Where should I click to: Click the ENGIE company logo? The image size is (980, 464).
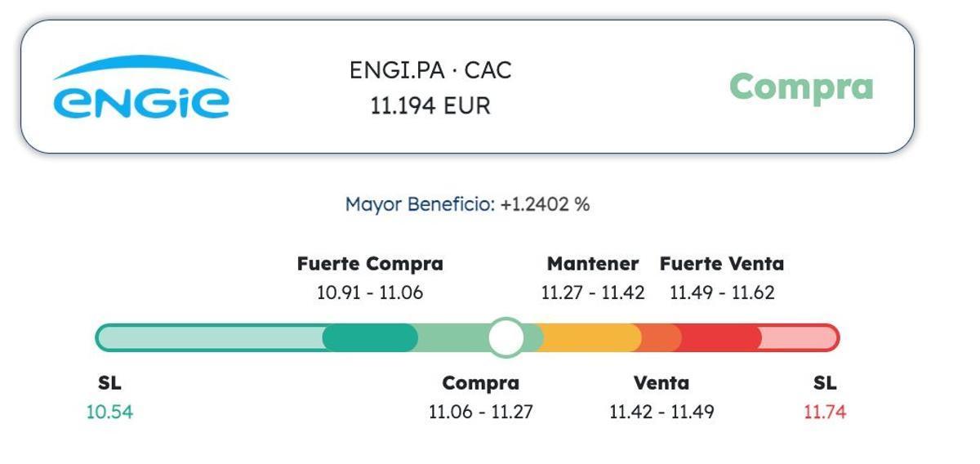point(141,88)
